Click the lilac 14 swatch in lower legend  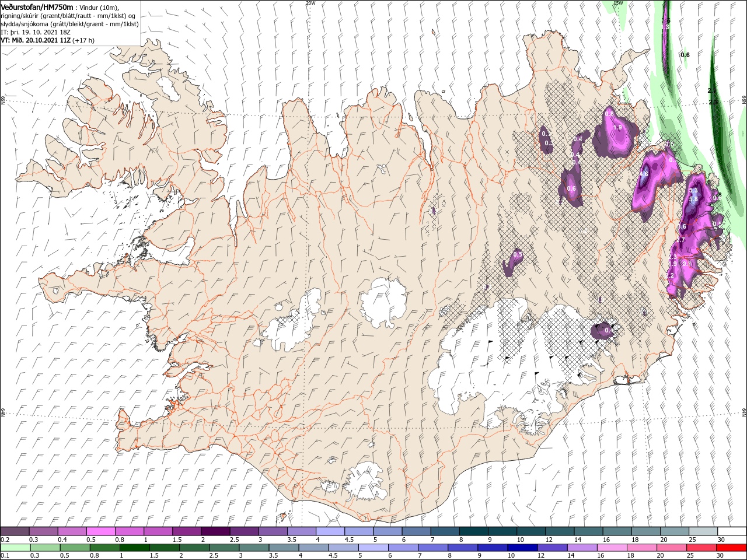coord(582,548)
